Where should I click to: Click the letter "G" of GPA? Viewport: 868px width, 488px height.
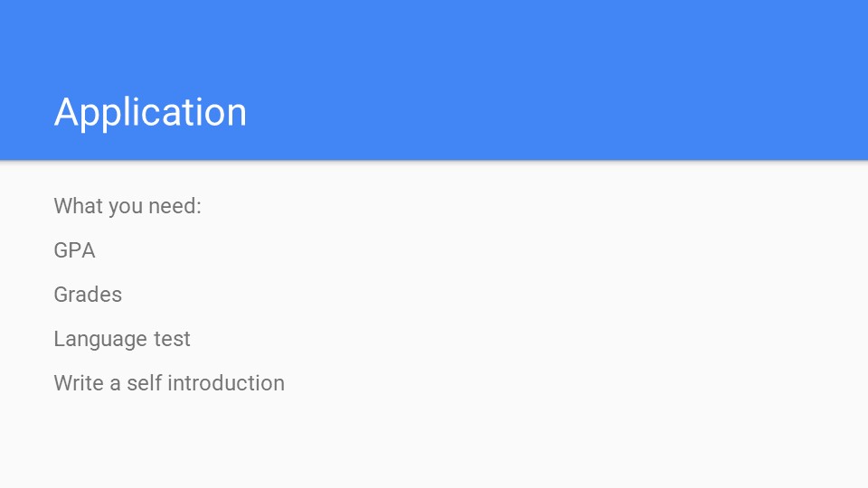[x=61, y=250]
